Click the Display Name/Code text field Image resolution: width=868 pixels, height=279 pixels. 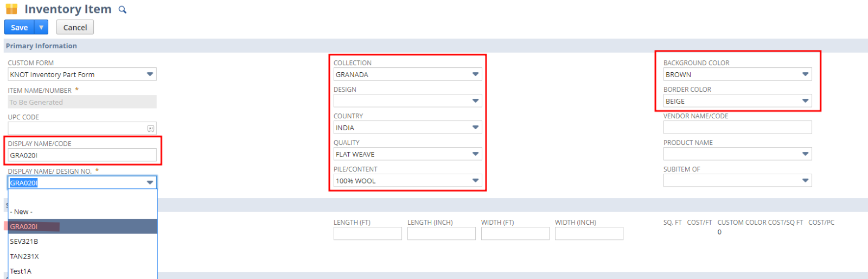click(x=82, y=155)
